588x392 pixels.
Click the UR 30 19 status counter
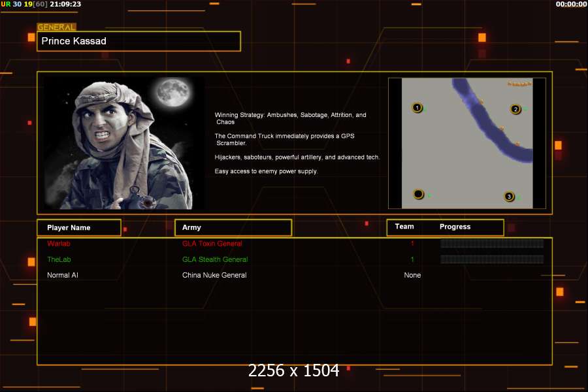coord(24,4)
